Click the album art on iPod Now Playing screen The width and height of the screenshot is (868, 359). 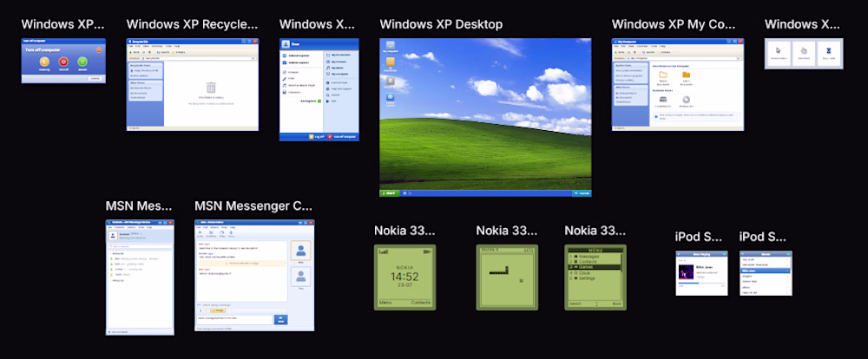click(x=687, y=271)
